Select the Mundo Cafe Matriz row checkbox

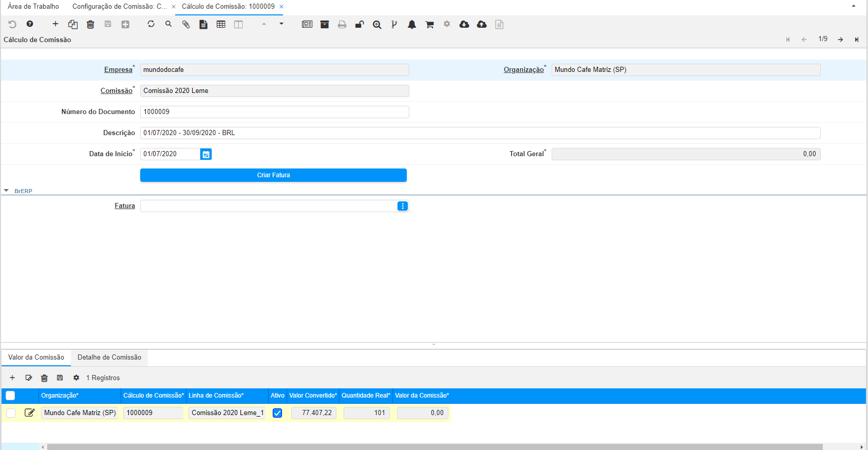pos(11,413)
